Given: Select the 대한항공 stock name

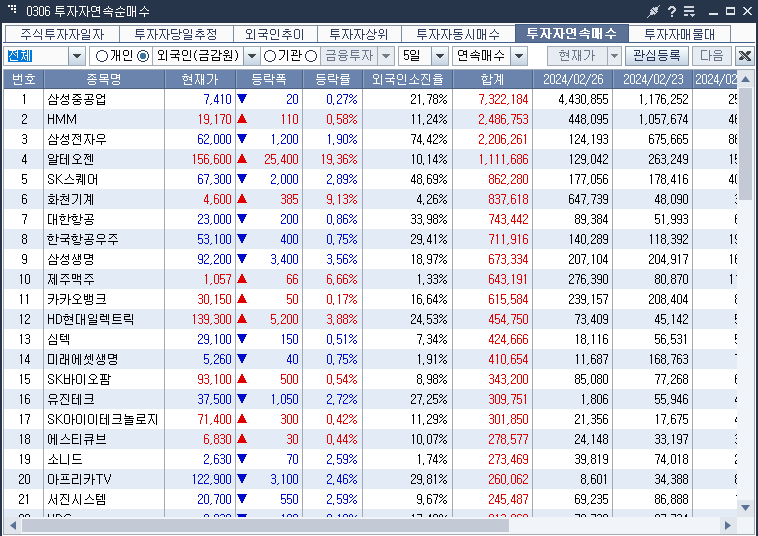Looking at the screenshot, I should tap(71, 219).
